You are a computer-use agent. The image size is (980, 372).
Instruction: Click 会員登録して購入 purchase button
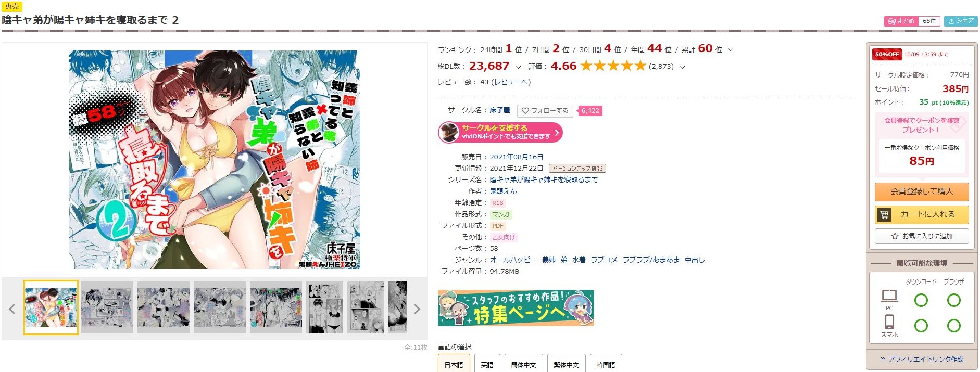(922, 191)
